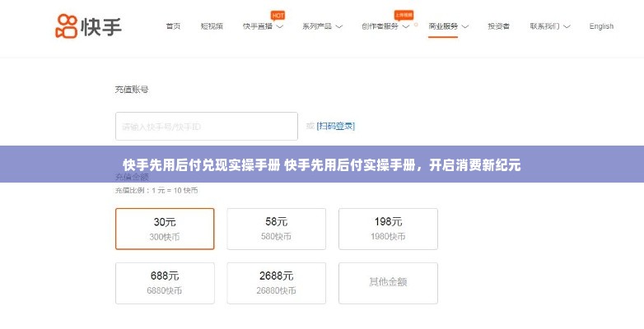Open 快手直播 menu
This screenshot has width=644, height=329.
pos(258,26)
